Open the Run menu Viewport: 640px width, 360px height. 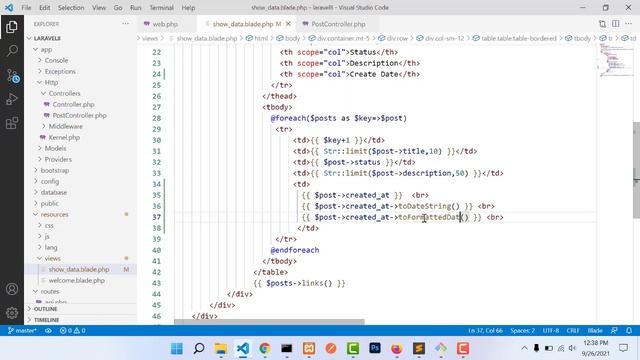(x=136, y=8)
